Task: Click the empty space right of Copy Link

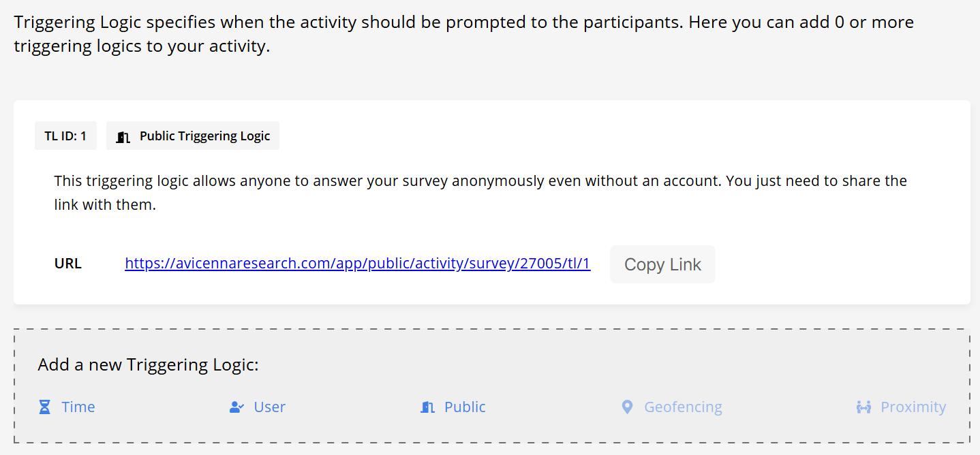Action: point(838,264)
